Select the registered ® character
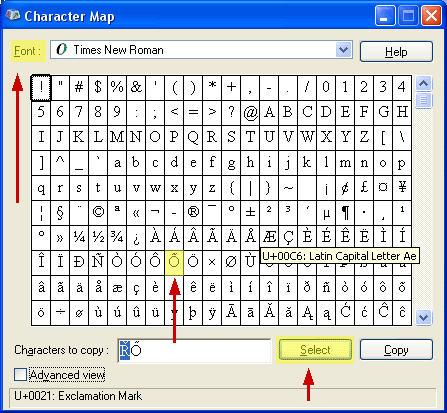The image size is (447, 413). click(193, 213)
